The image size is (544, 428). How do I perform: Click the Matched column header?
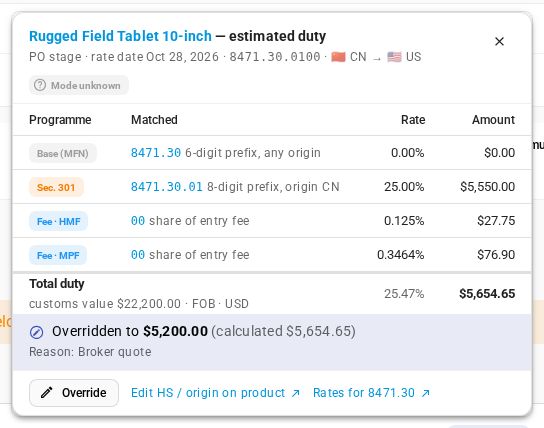(154, 120)
